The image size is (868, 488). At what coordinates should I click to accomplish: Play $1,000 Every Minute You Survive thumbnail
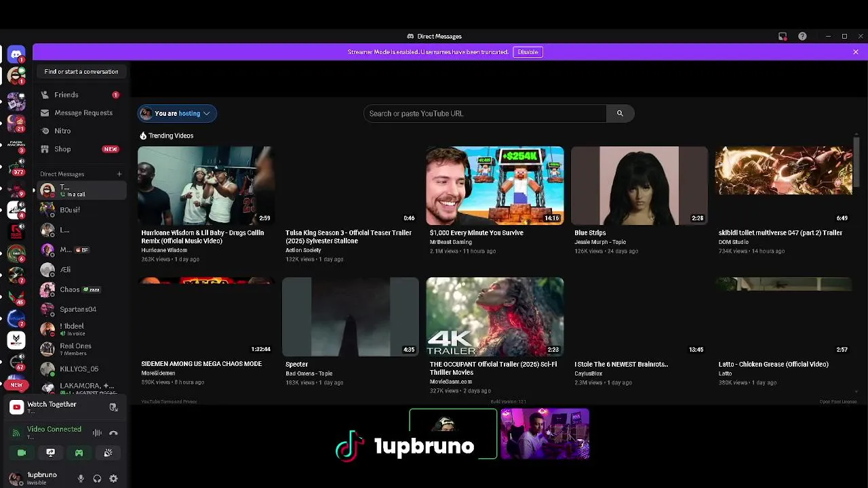tap(495, 186)
